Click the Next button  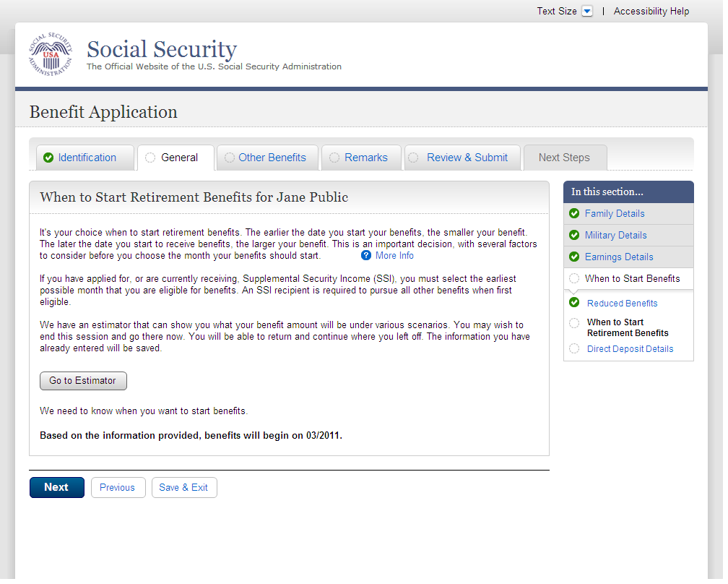coord(56,488)
